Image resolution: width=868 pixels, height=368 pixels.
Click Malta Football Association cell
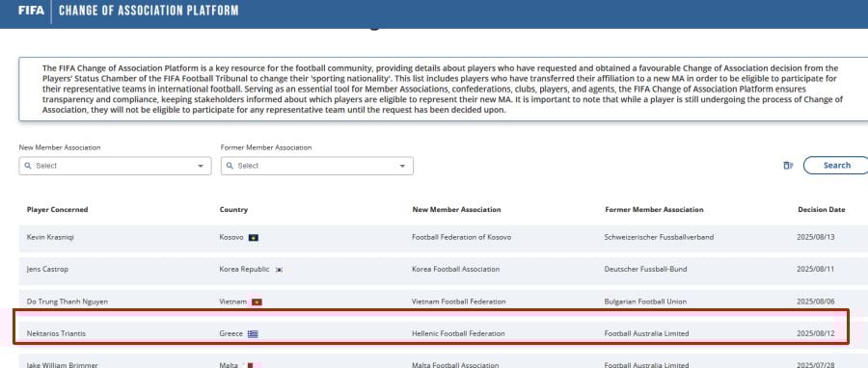tap(455, 365)
